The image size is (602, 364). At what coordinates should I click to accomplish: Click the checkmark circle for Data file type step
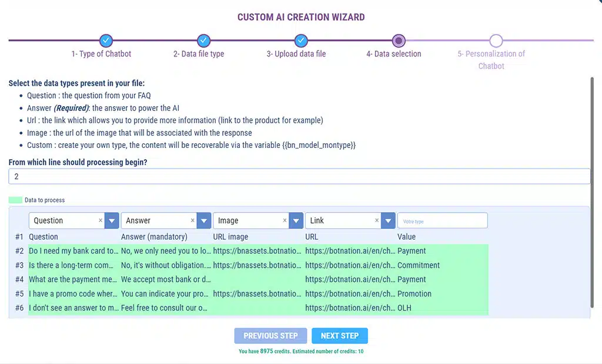203,41
